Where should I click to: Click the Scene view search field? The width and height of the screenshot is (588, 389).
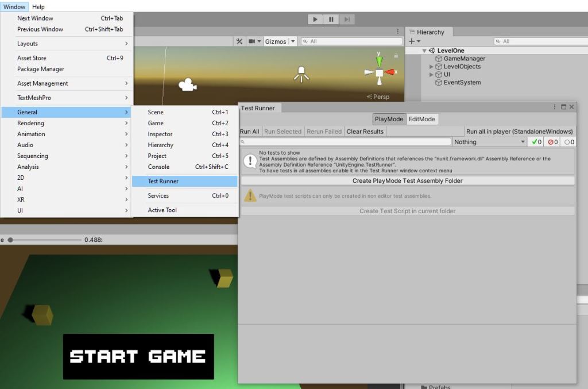(x=352, y=41)
